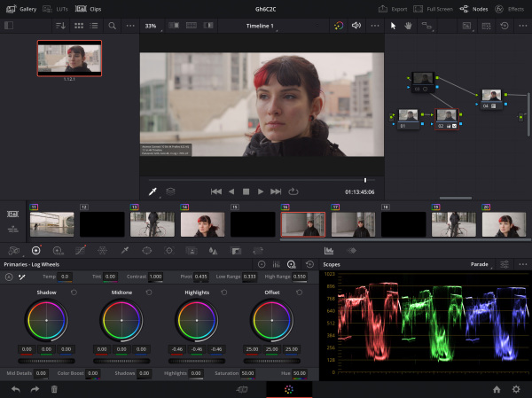Image resolution: width=532 pixels, height=398 pixels.
Task: Click the viewer scrubber playhead
Action: coord(365,180)
